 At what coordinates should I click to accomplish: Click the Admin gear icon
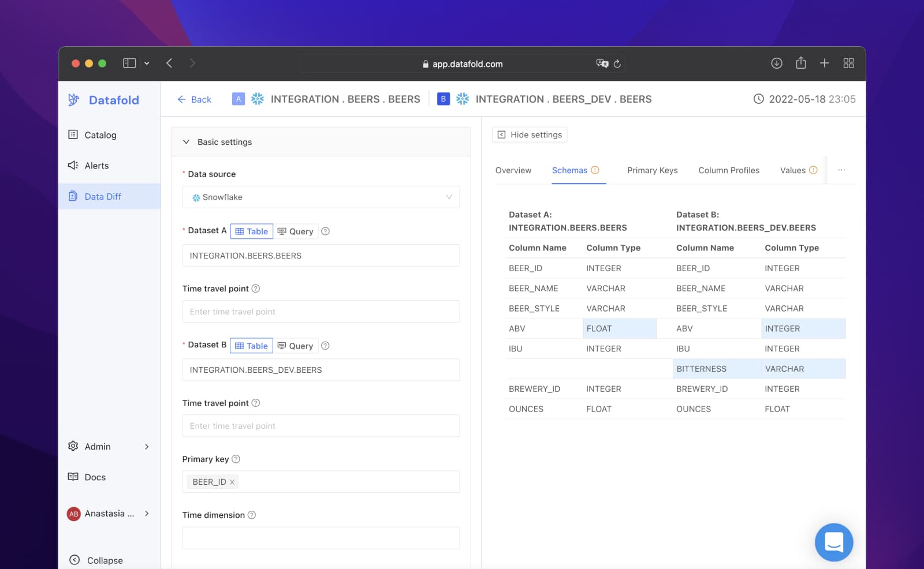point(73,446)
